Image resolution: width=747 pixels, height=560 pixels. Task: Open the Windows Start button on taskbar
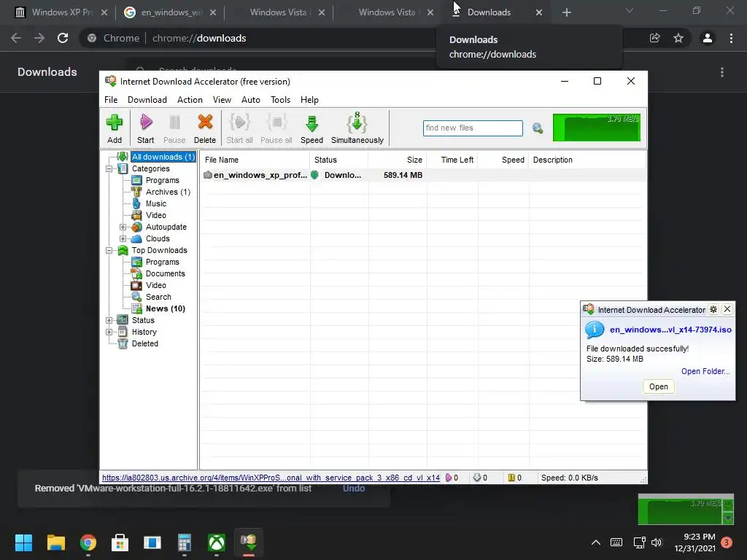tap(23, 542)
